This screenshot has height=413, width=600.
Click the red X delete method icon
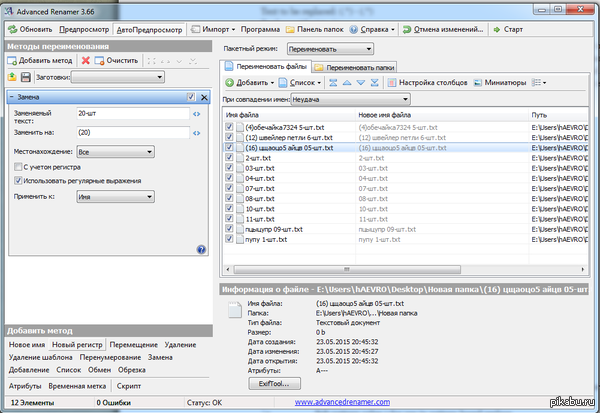[x=85, y=61]
